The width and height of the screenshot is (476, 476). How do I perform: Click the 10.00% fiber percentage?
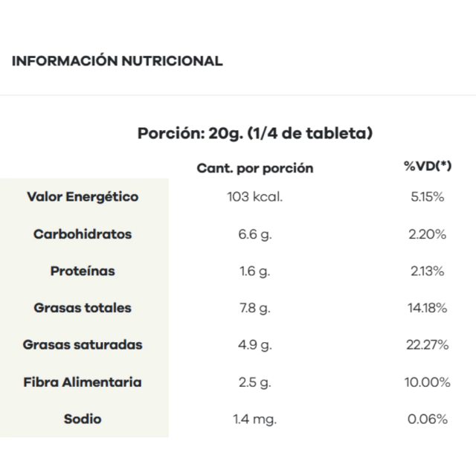point(428,382)
